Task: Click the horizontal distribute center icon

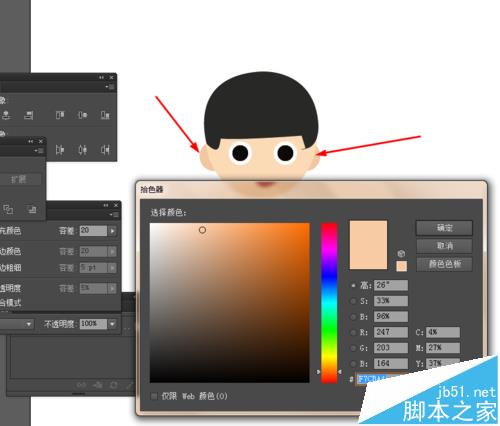Action: point(82,150)
